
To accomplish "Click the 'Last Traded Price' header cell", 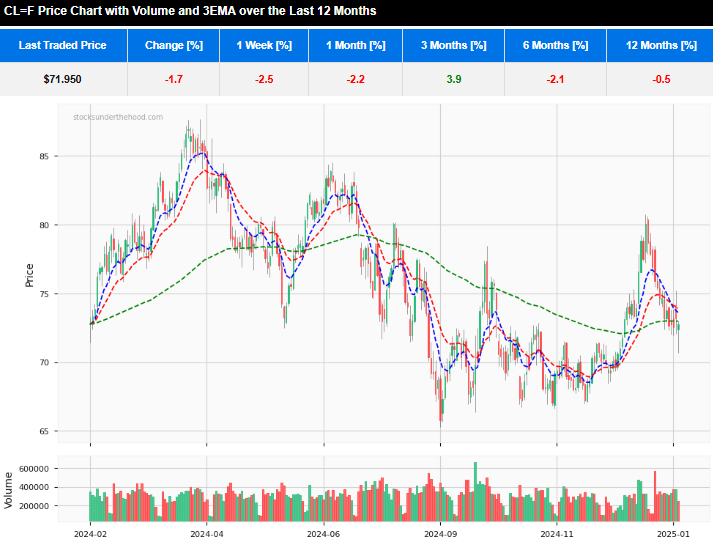I will pos(63,45).
